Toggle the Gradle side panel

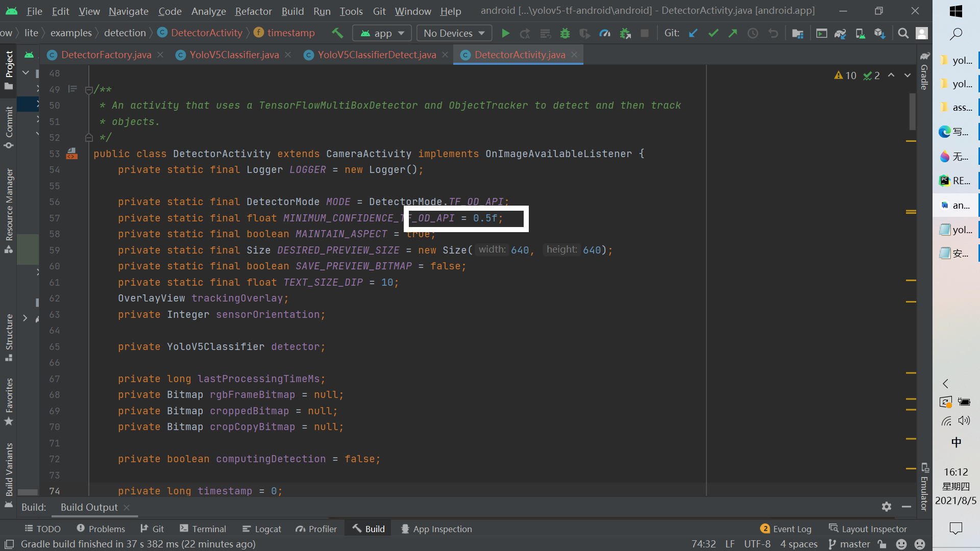[x=924, y=71]
